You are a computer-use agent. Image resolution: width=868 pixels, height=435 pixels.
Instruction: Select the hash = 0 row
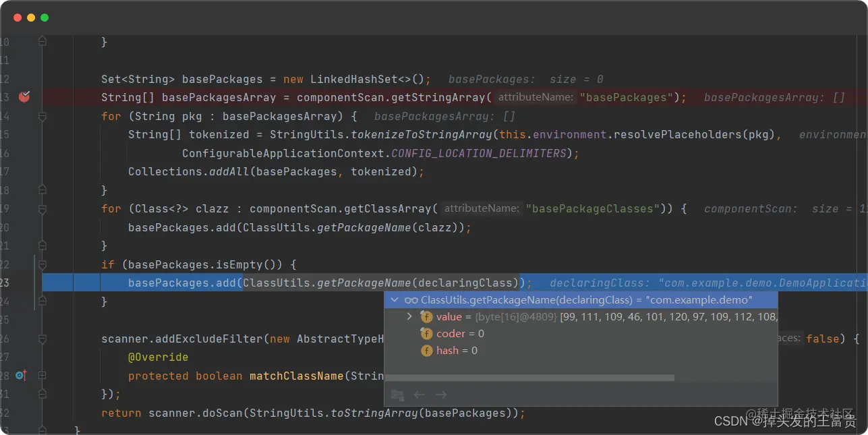click(x=581, y=350)
